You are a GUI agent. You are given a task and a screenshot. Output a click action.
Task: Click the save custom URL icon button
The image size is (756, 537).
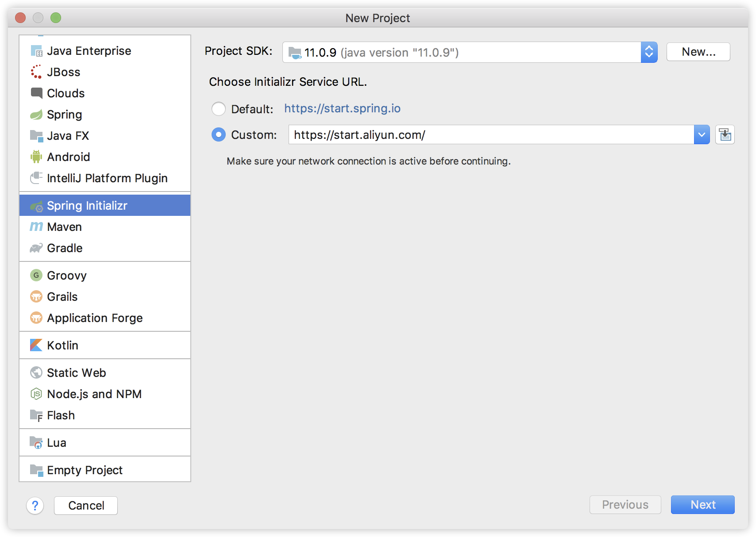[x=725, y=134]
